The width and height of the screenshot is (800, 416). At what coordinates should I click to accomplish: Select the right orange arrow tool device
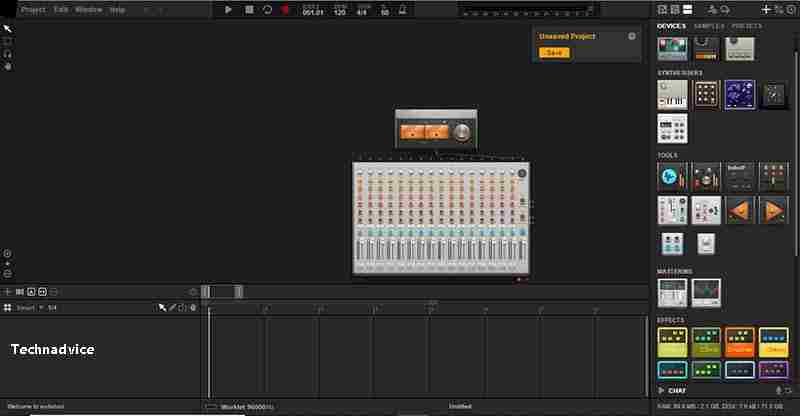pyautogui.click(x=773, y=210)
